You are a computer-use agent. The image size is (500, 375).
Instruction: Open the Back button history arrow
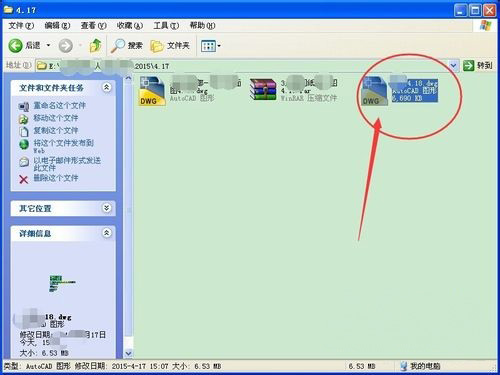tap(48, 45)
